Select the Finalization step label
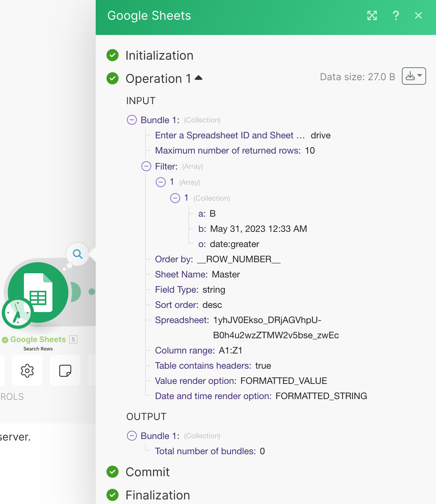The image size is (436, 504). (x=158, y=495)
